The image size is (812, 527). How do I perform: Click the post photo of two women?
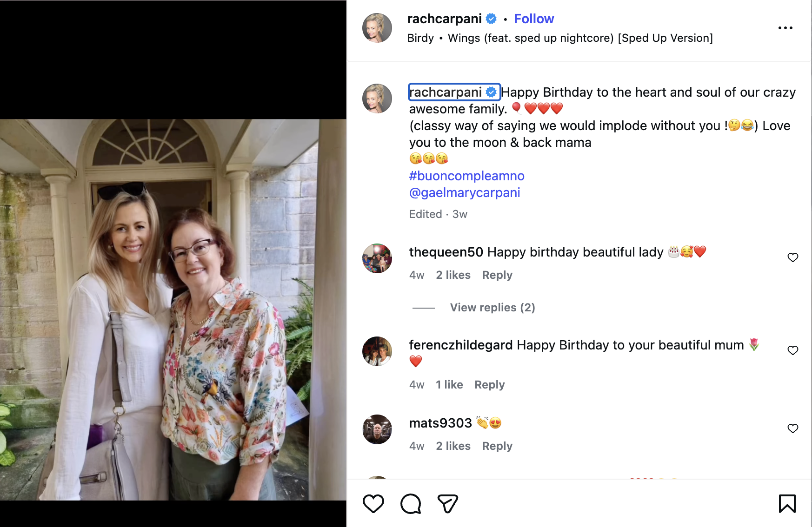[x=173, y=310]
